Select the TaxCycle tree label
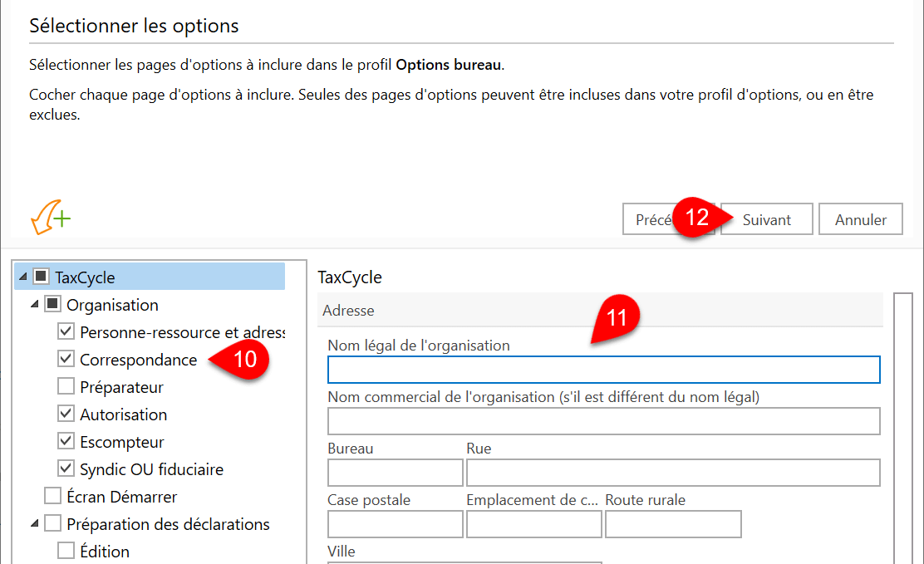 (x=85, y=277)
